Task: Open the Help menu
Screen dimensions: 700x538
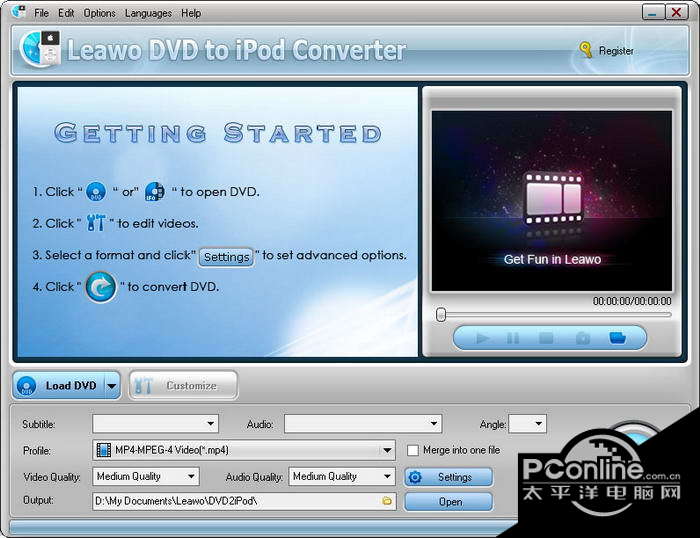Action: click(x=191, y=13)
